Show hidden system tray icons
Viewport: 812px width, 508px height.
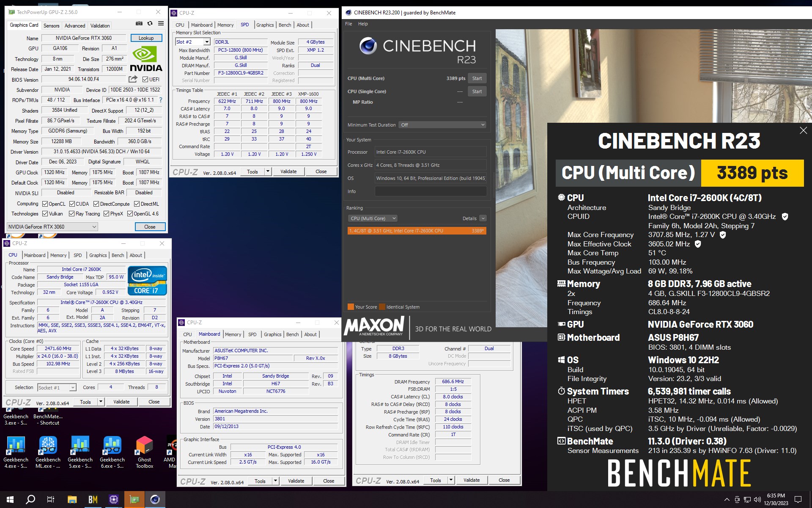pos(727,500)
